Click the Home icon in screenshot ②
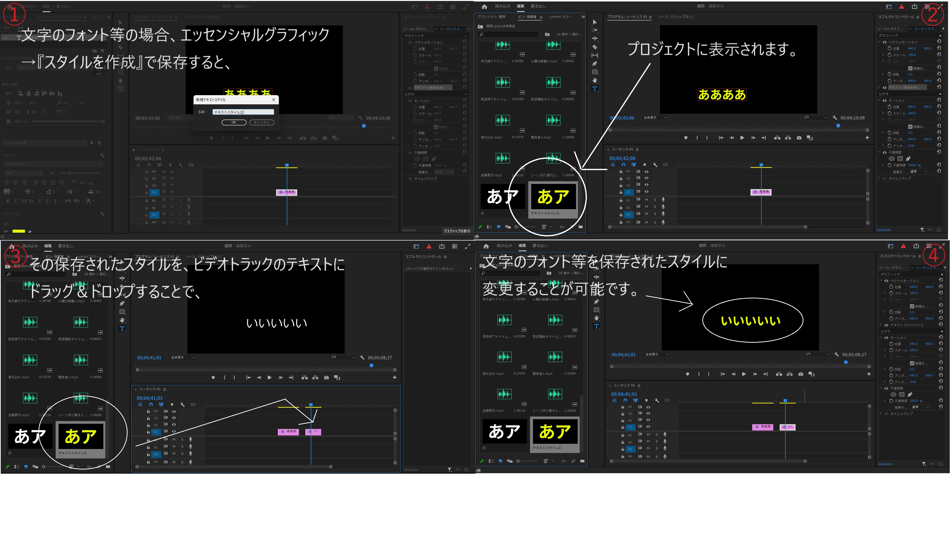The width and height of the screenshot is (951, 560). coord(485,6)
